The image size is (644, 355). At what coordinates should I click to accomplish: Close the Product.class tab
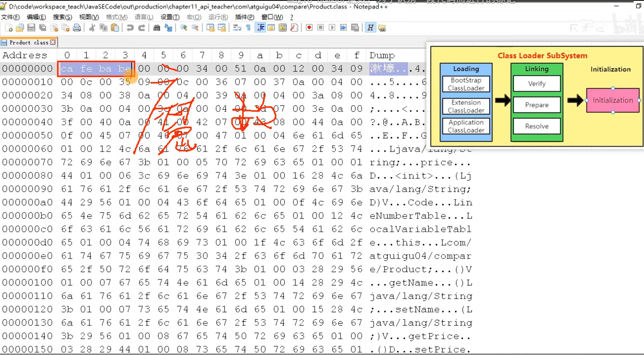53,42
